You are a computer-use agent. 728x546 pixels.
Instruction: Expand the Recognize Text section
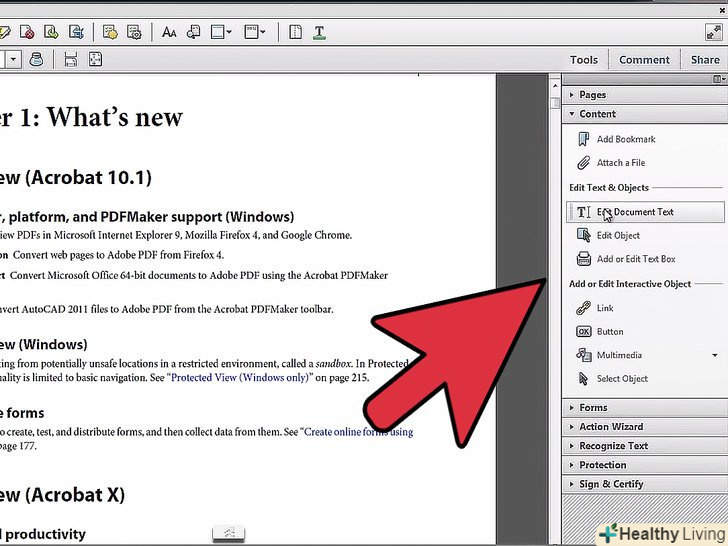coord(644,446)
